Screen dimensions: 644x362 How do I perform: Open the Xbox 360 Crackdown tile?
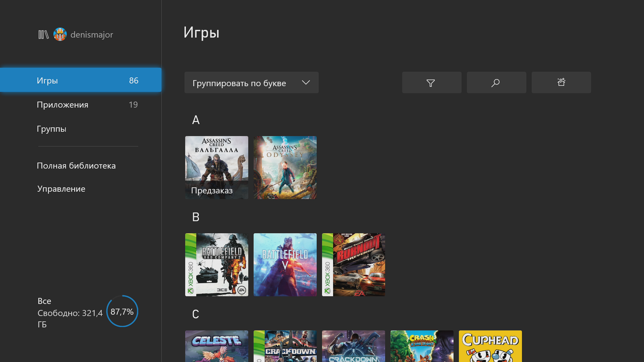tap(285, 346)
